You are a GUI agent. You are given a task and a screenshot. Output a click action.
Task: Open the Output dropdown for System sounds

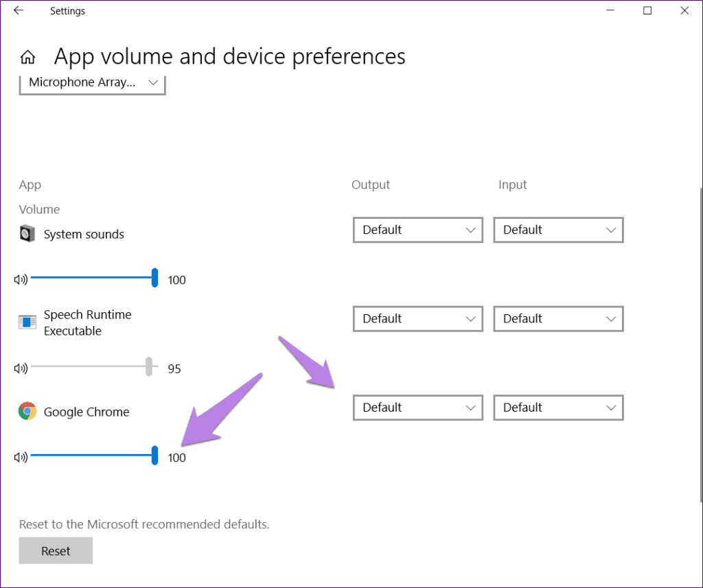point(417,230)
